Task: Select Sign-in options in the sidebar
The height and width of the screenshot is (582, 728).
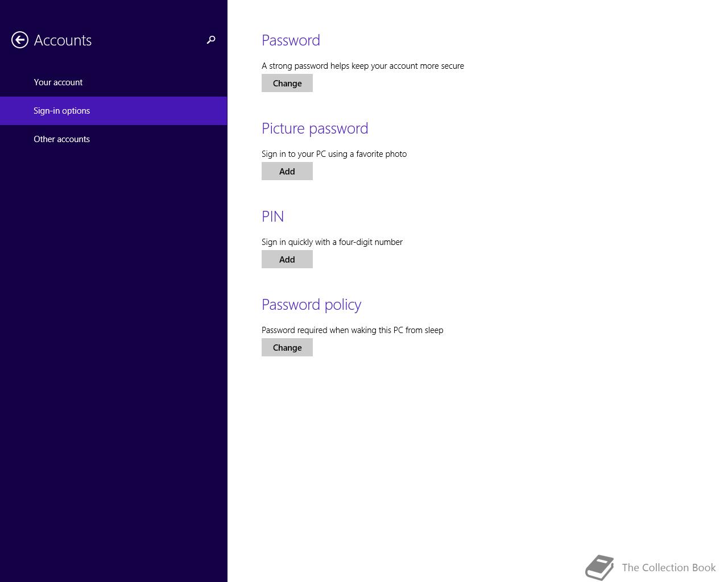Action: tap(61, 110)
